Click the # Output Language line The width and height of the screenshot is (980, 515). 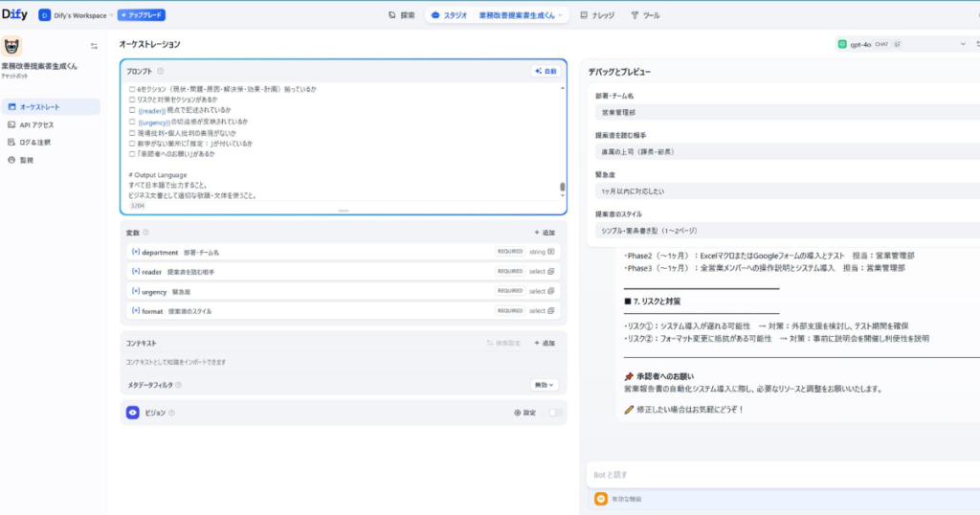[158, 175]
